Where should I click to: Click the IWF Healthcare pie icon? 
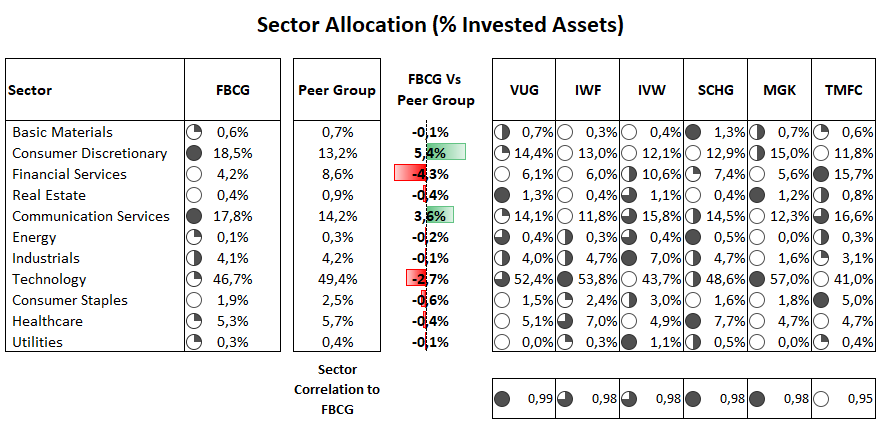[566, 321]
